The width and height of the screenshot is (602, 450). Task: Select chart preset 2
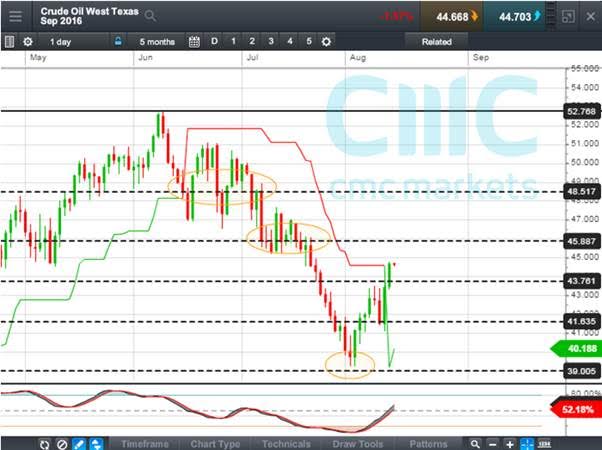tap(252, 41)
